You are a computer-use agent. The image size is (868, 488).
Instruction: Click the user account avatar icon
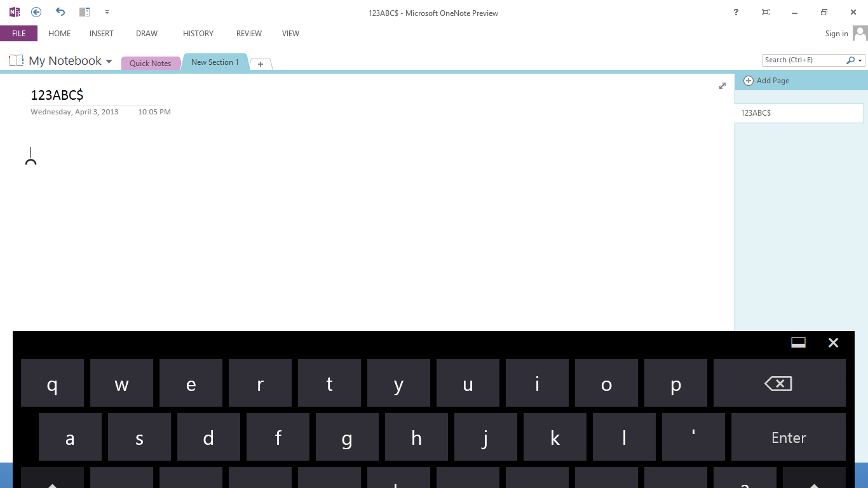click(860, 33)
